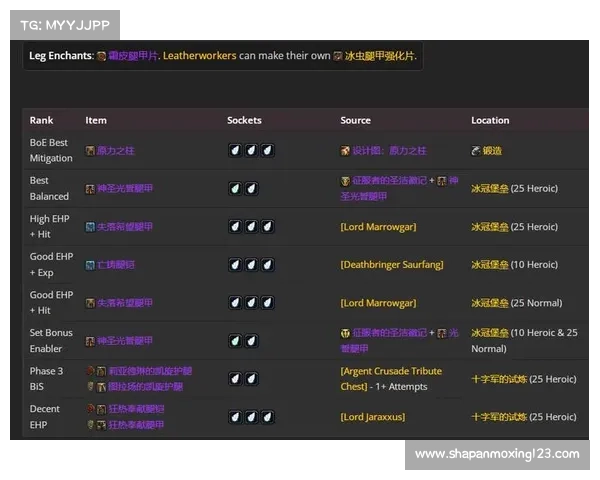Open Lord Marrowgar link in Good EHP + Hit row
This screenshot has height=480, width=600.
[x=378, y=303]
